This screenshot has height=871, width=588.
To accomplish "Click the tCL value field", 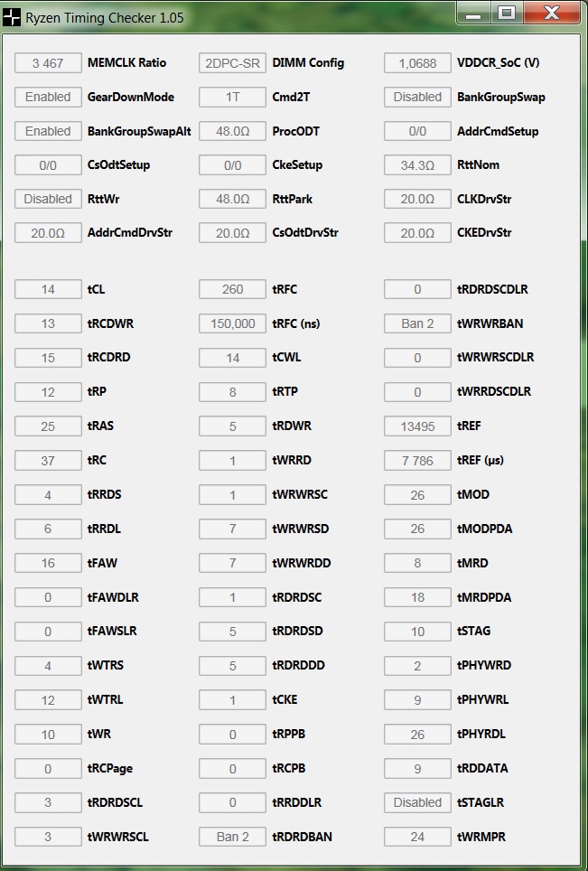I will (48, 289).
